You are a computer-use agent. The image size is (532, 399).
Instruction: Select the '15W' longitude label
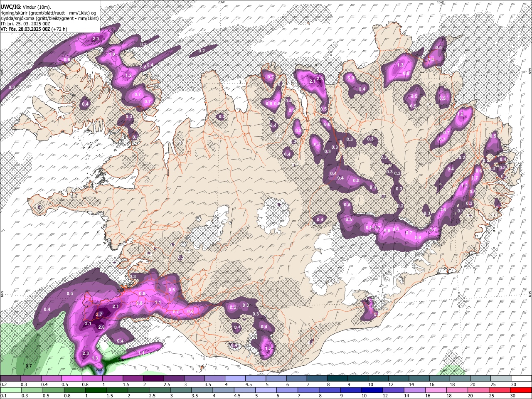pyautogui.click(x=440, y=2)
